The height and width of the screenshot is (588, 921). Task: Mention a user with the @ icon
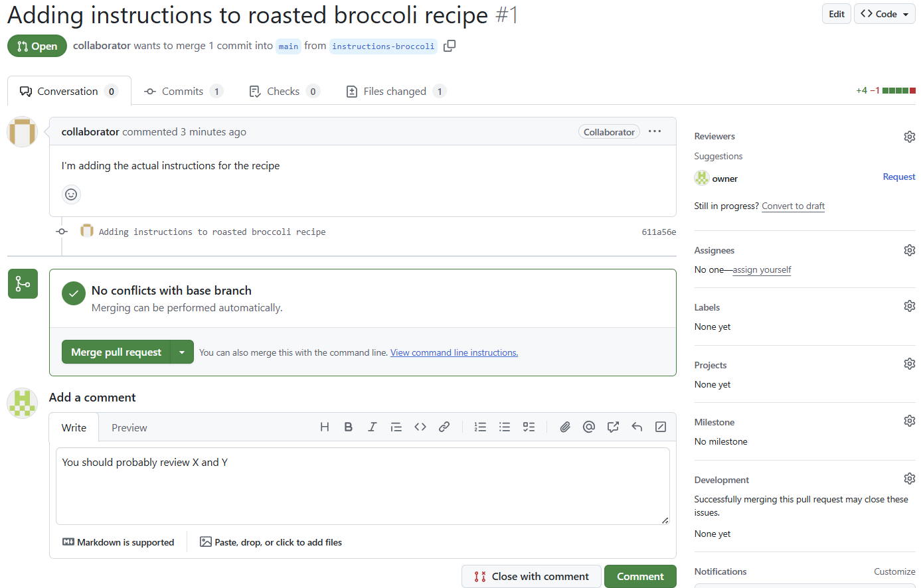pos(589,427)
